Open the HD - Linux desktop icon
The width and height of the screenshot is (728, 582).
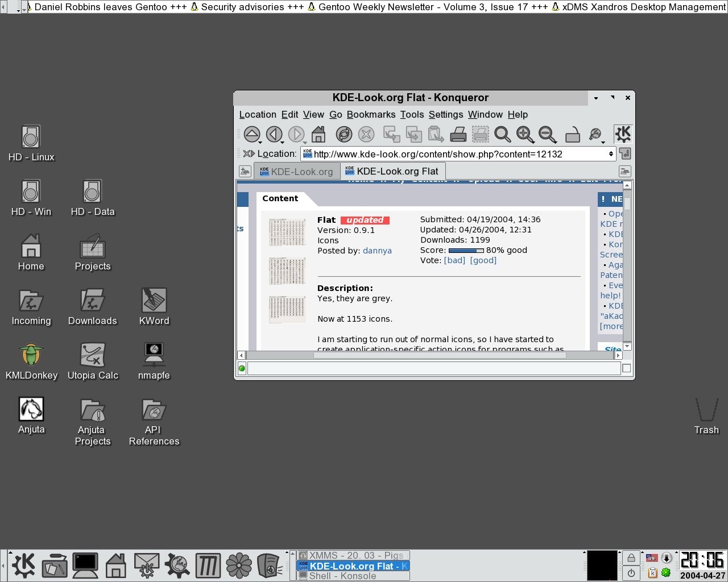[31, 143]
